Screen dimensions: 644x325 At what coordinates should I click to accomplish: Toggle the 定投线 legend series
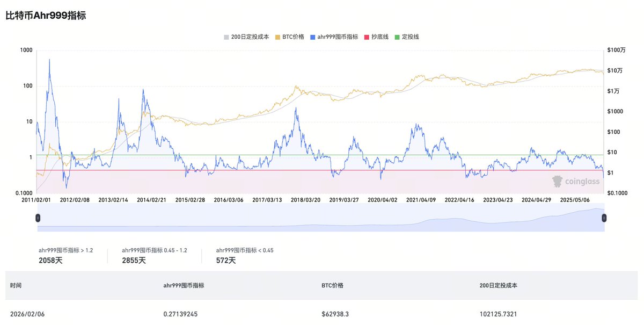coord(406,37)
